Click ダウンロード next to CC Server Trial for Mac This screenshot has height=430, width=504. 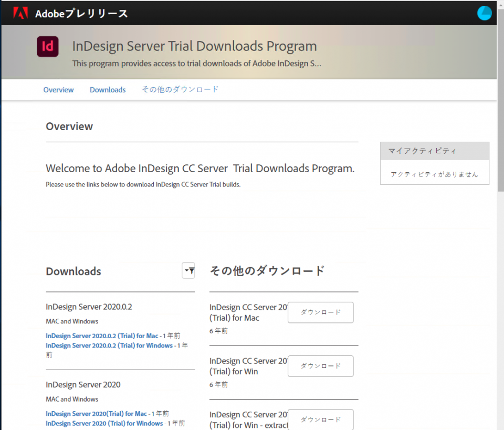pos(320,312)
